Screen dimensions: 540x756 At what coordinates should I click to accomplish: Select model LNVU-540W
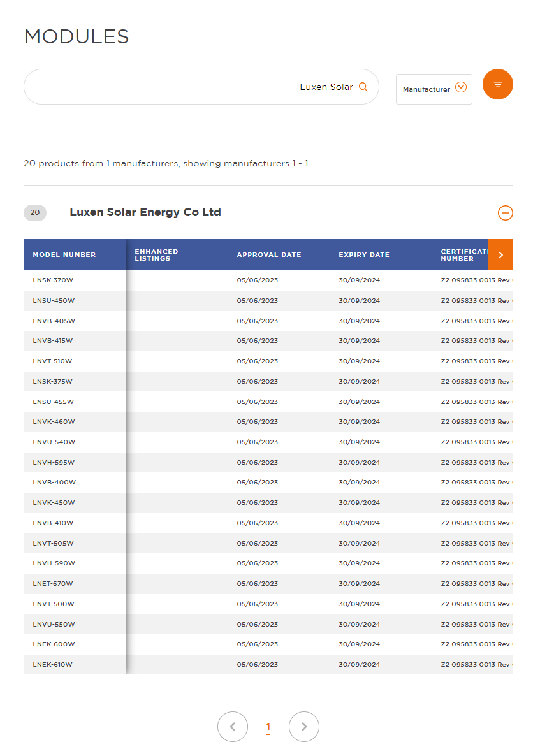(54, 442)
